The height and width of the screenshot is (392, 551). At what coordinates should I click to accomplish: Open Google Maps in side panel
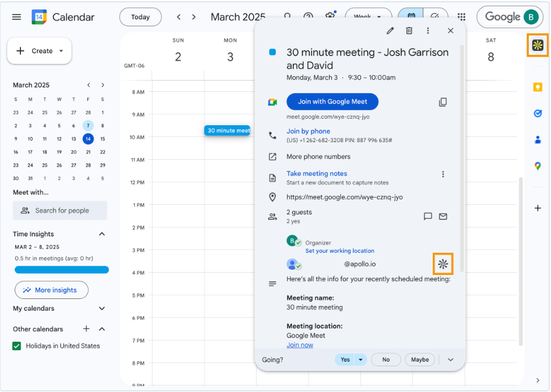[538, 166]
